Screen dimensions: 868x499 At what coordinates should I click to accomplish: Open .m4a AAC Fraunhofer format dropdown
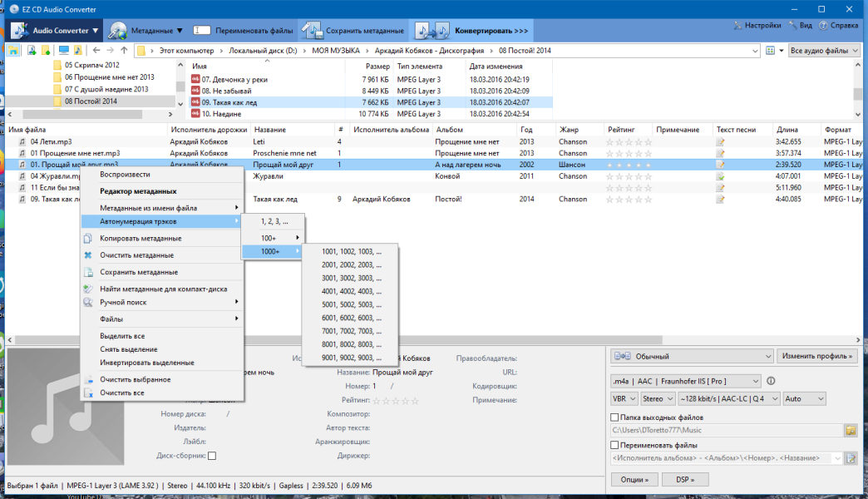(686, 381)
